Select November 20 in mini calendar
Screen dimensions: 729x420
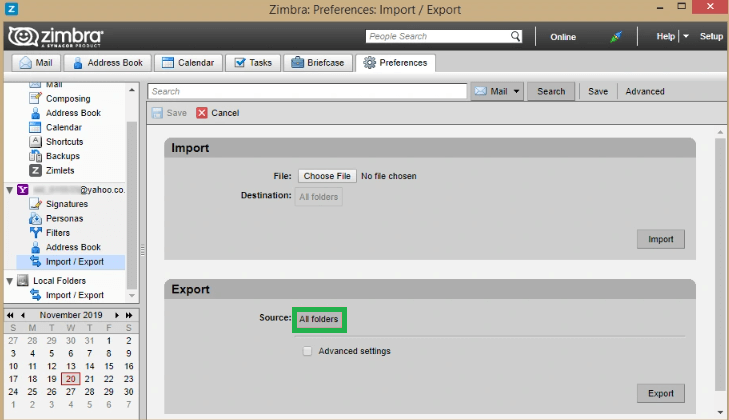click(71, 379)
